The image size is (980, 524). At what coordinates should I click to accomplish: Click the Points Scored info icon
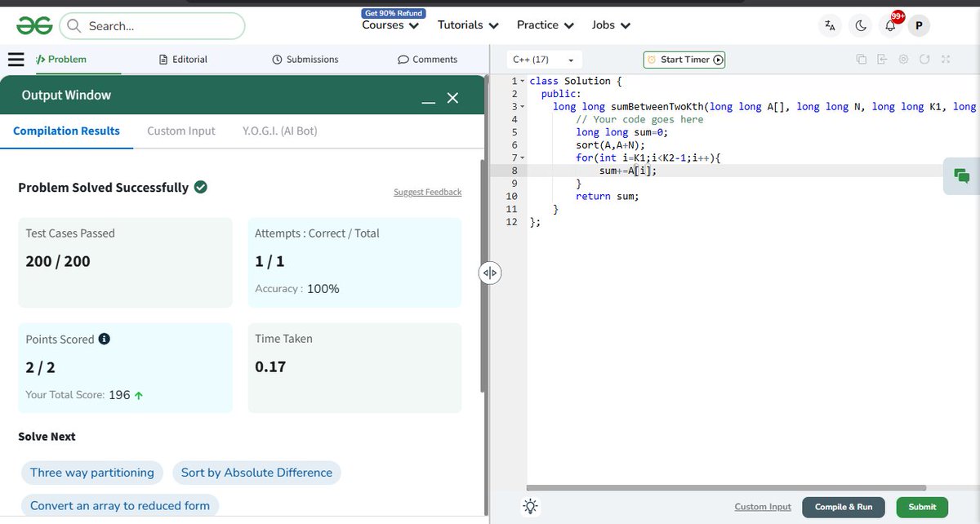105,339
